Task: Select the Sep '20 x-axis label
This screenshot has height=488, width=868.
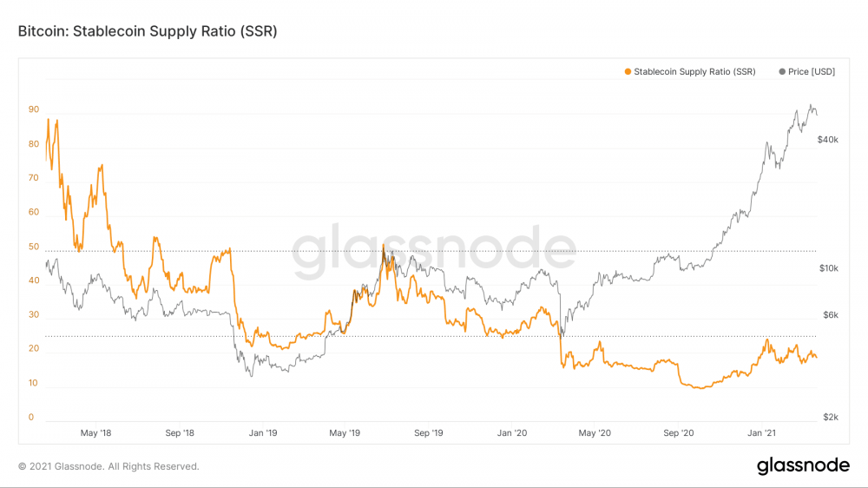Action: 678,432
